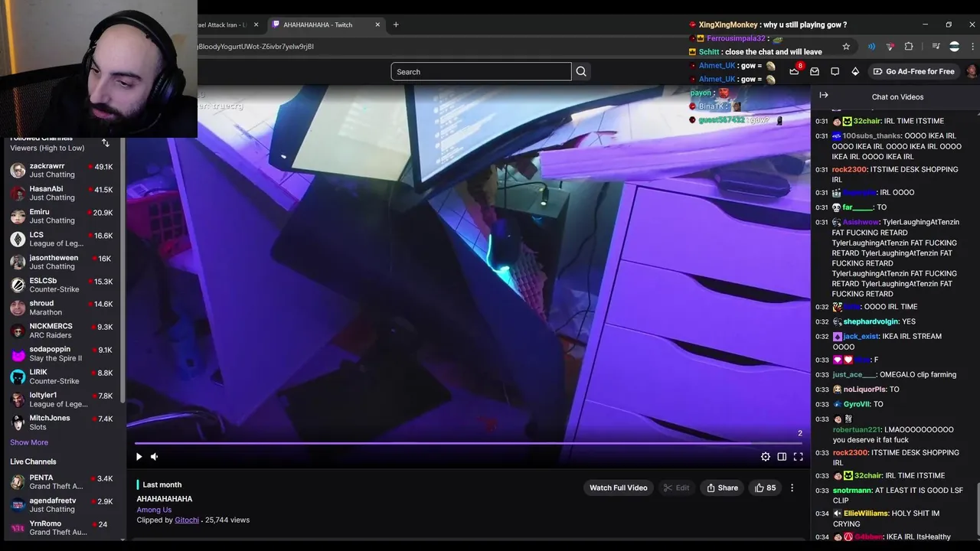The height and width of the screenshot is (551, 980).
Task: Sort followed channels with the arrows icon
Action: [106, 143]
